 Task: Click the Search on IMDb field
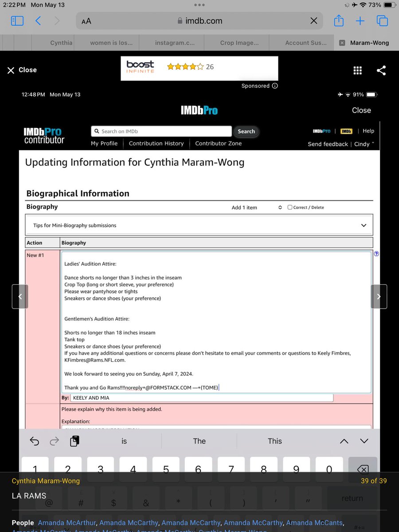tap(161, 131)
